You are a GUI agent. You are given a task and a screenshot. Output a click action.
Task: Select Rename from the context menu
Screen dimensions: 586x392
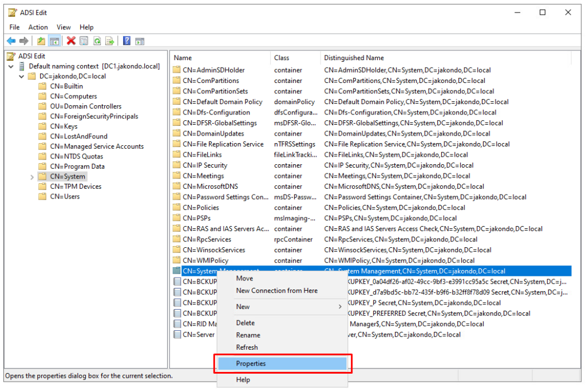pyautogui.click(x=247, y=335)
